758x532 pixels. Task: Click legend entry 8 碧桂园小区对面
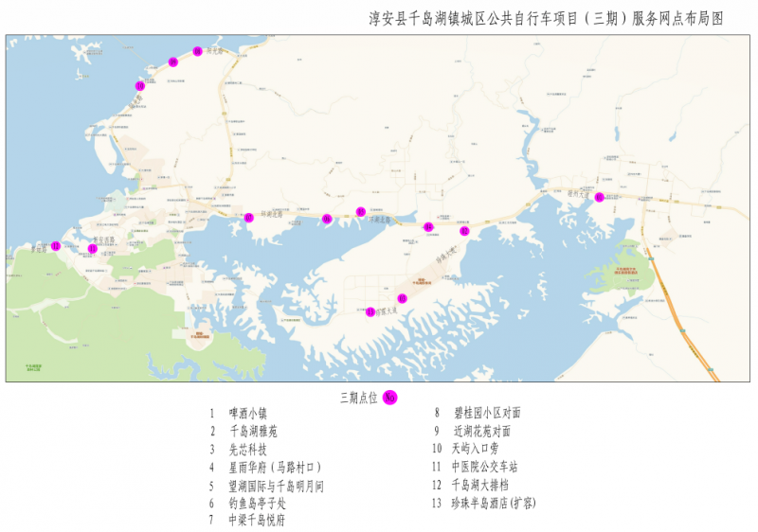coord(487,414)
